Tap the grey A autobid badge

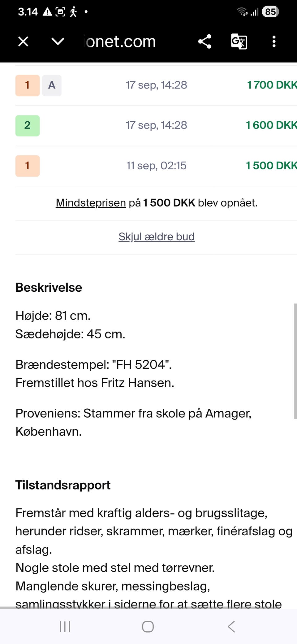tap(52, 85)
